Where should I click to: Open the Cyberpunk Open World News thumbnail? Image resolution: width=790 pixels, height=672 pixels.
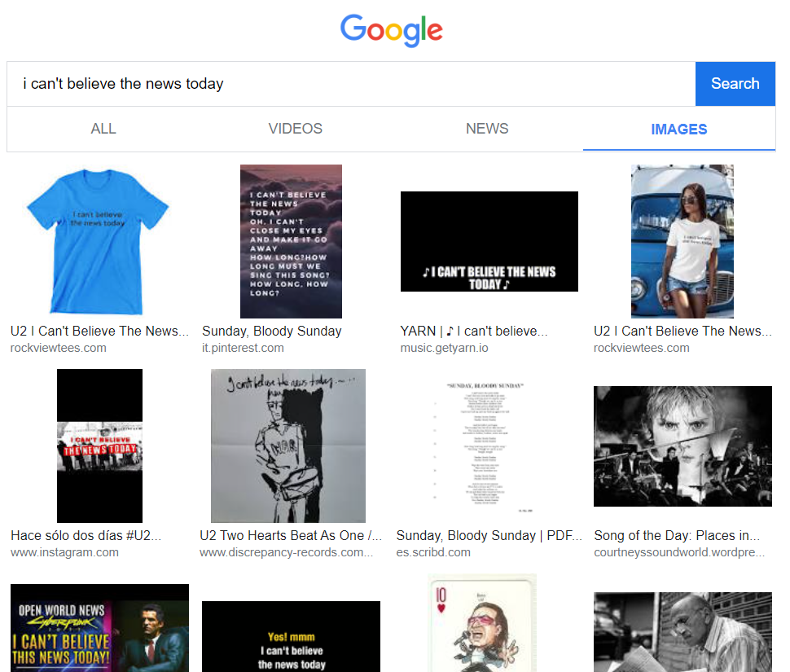99,627
